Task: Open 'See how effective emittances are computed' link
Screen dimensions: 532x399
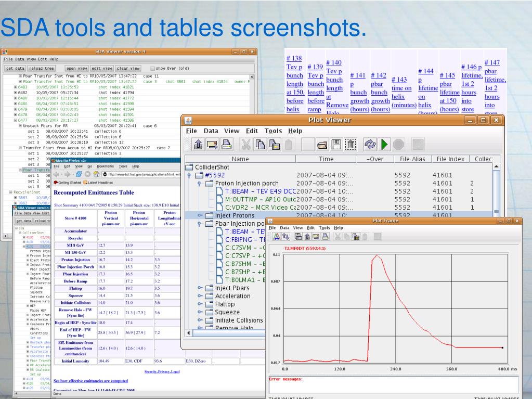Action: click(x=90, y=381)
